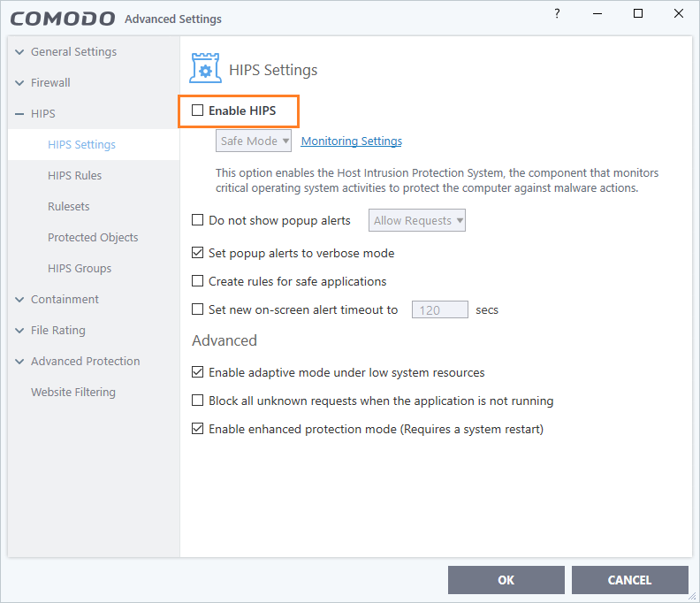Click the alert timeout seconds field
Image resolution: width=700 pixels, height=603 pixels.
[439, 309]
